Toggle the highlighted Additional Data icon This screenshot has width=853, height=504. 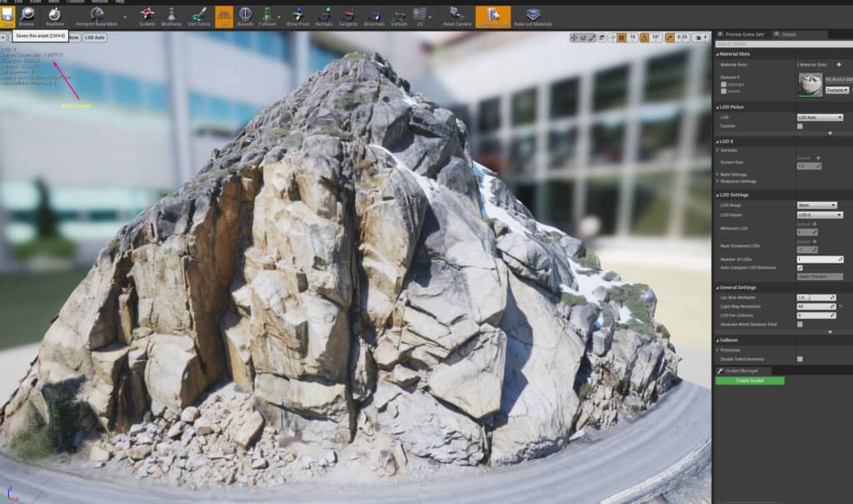point(493,17)
